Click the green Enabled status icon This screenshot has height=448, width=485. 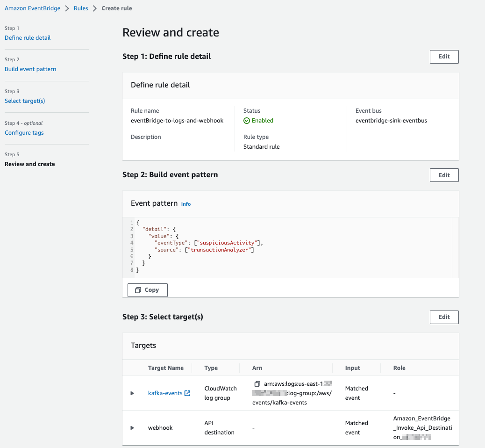tap(247, 121)
